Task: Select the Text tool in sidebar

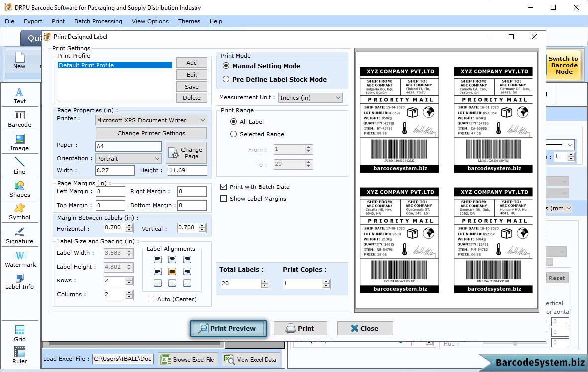Action: (19, 95)
